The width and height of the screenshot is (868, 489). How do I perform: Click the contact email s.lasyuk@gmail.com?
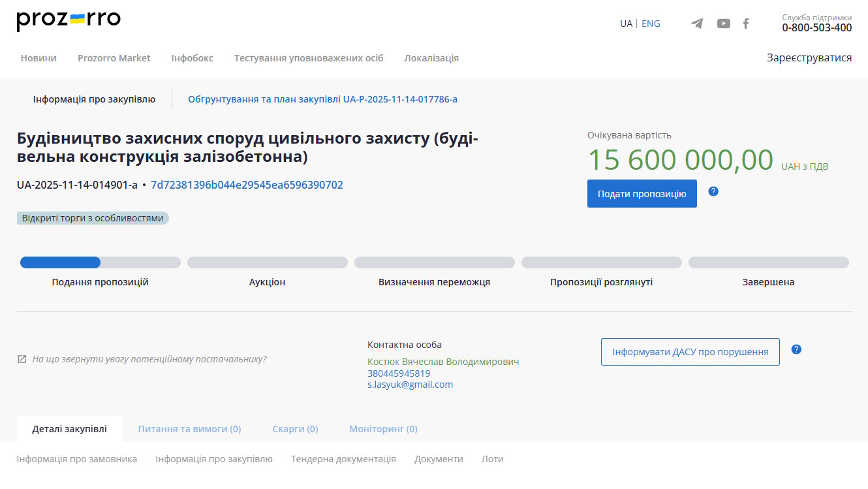point(410,385)
